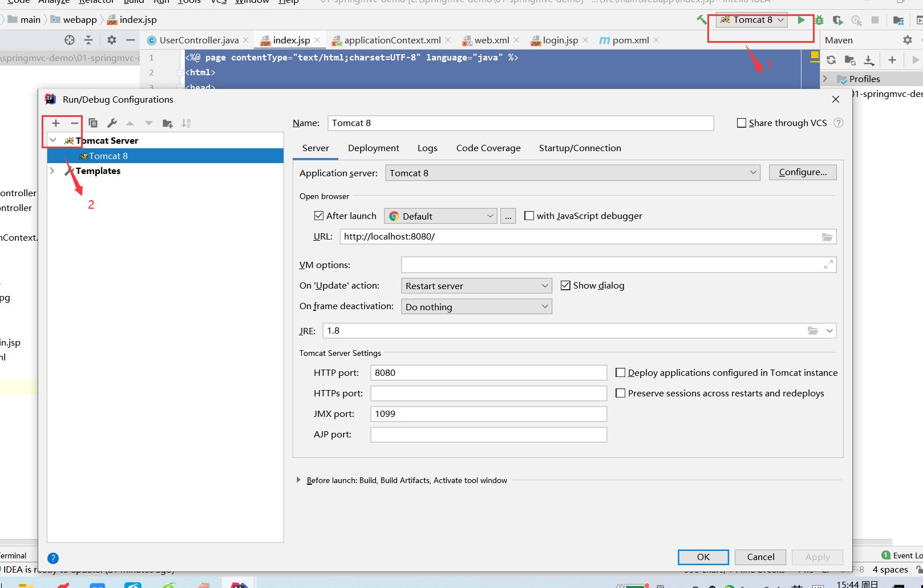The height and width of the screenshot is (588, 923).
Task: Download Maven sources icon
Action: tap(868, 60)
